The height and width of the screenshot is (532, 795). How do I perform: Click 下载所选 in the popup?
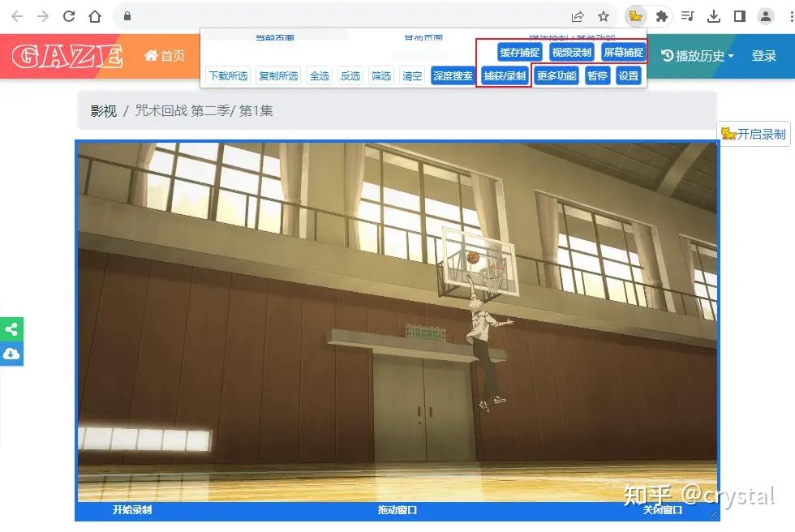(228, 76)
